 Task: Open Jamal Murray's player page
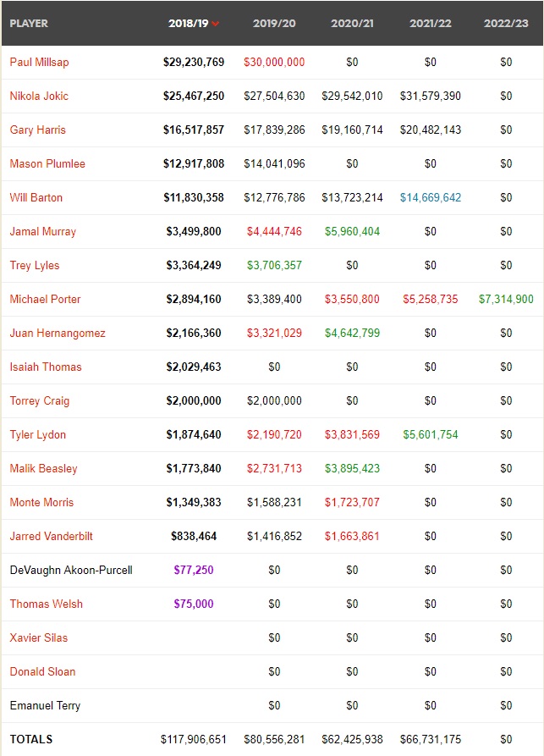[43, 231]
